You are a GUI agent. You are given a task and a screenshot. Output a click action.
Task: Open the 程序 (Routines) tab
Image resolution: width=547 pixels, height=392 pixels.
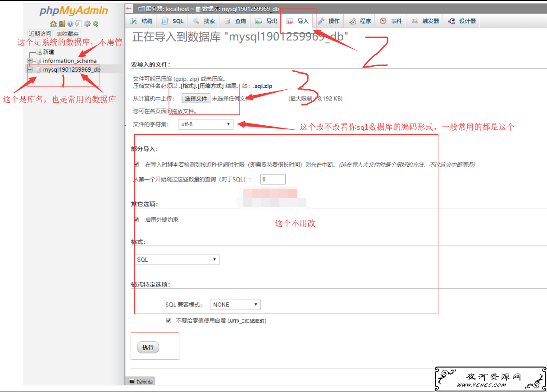pos(360,21)
